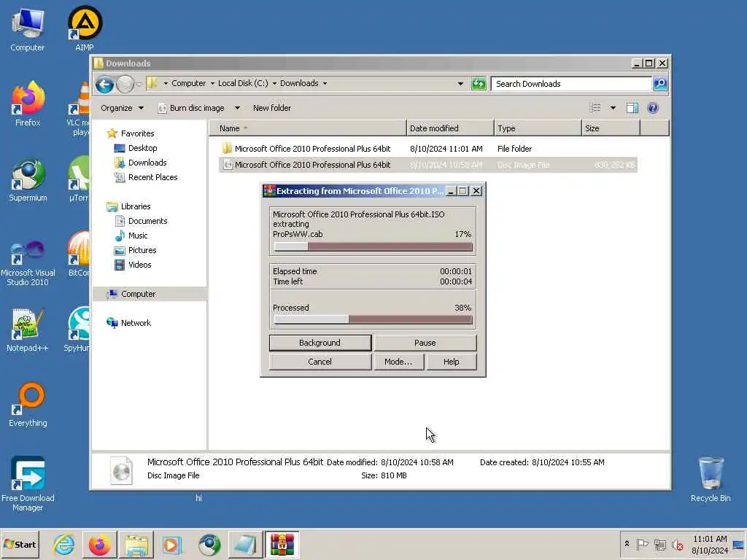
Task: Toggle the preview pane icon
Action: tap(632, 108)
